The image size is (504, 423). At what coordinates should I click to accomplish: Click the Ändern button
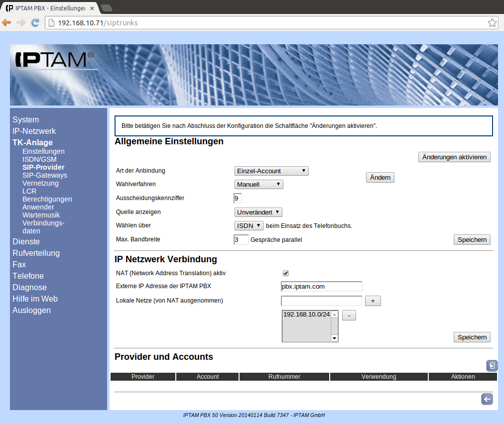click(380, 178)
